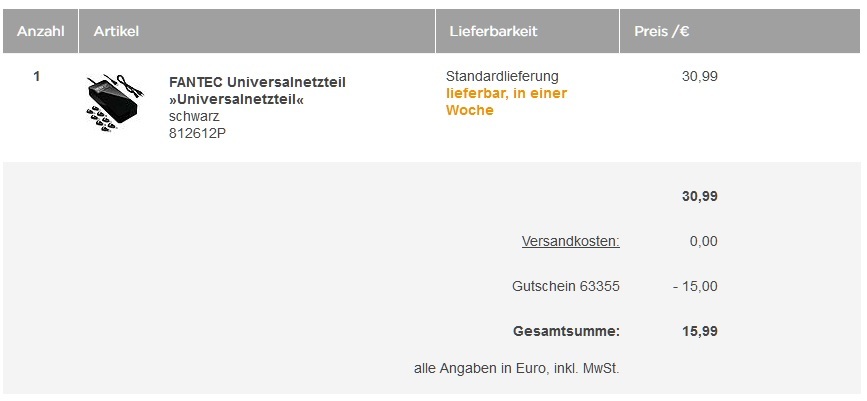Image resolution: width=867 pixels, height=401 pixels.
Task: Click the orange 'lieferbar, in einer Woche' status
Action: click(505, 102)
